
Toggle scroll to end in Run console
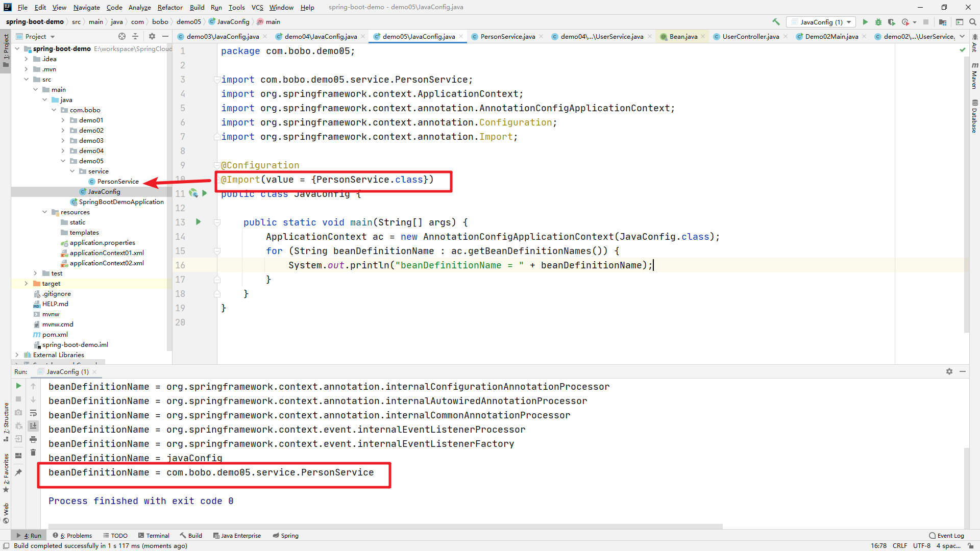coord(33,425)
